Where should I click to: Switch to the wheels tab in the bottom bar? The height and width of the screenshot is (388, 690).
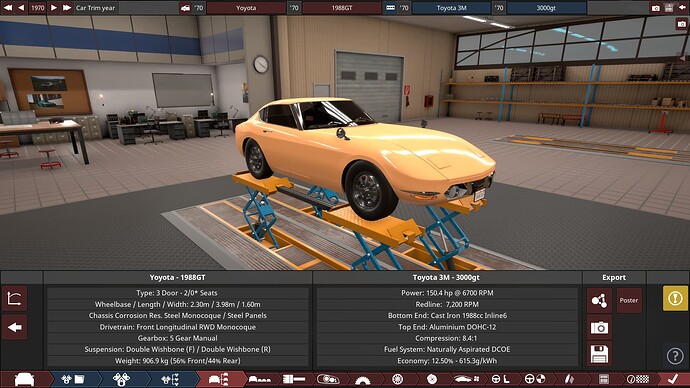click(x=397, y=379)
